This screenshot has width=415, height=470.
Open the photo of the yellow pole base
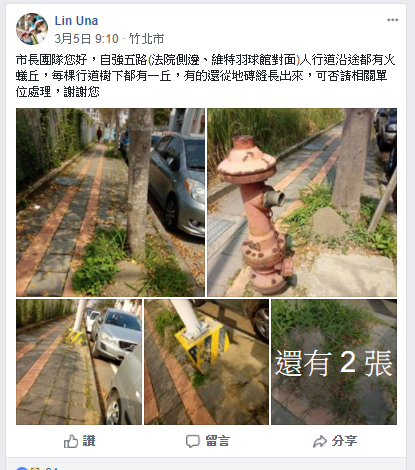click(206, 362)
